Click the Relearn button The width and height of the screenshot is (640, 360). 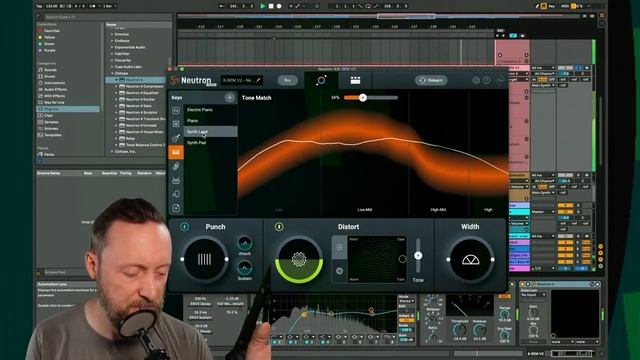point(431,80)
